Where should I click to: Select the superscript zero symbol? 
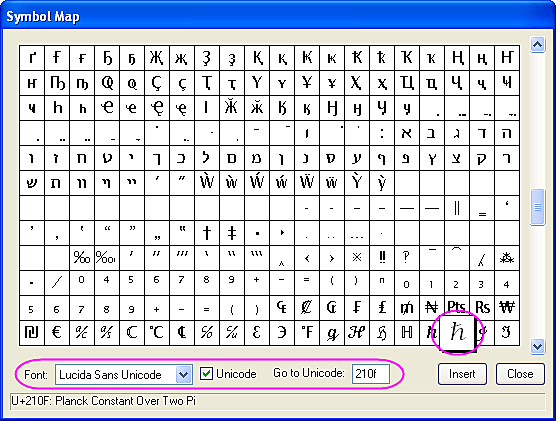(82, 283)
